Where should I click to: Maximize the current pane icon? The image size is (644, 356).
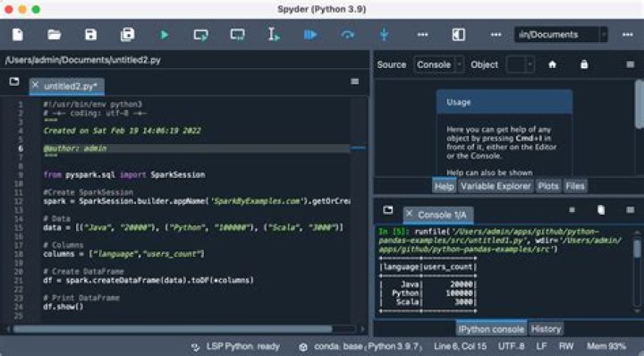point(459,35)
